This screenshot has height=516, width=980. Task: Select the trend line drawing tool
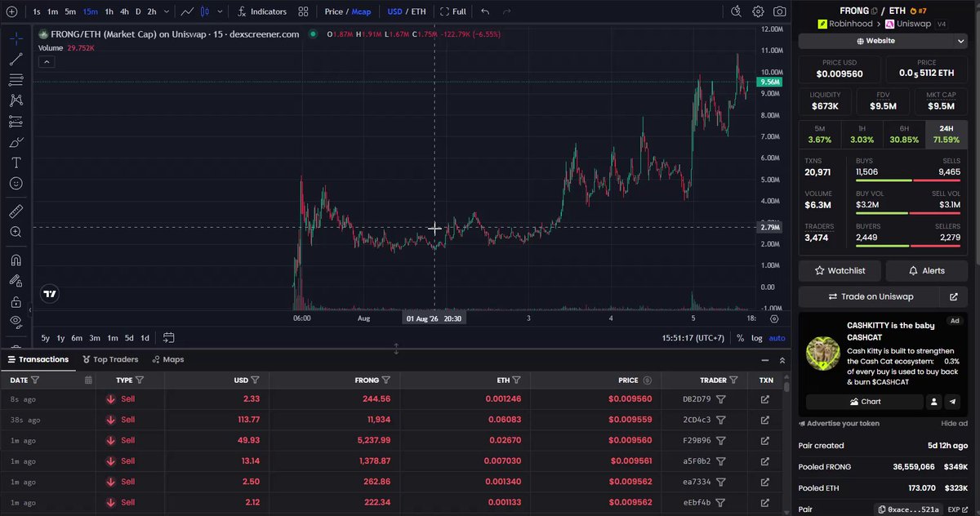(16, 59)
